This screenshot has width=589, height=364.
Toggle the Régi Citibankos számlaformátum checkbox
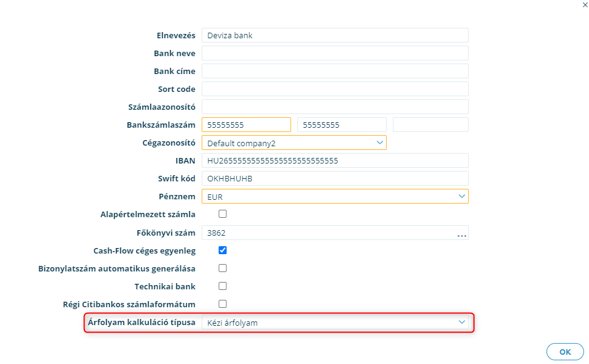[x=223, y=304]
